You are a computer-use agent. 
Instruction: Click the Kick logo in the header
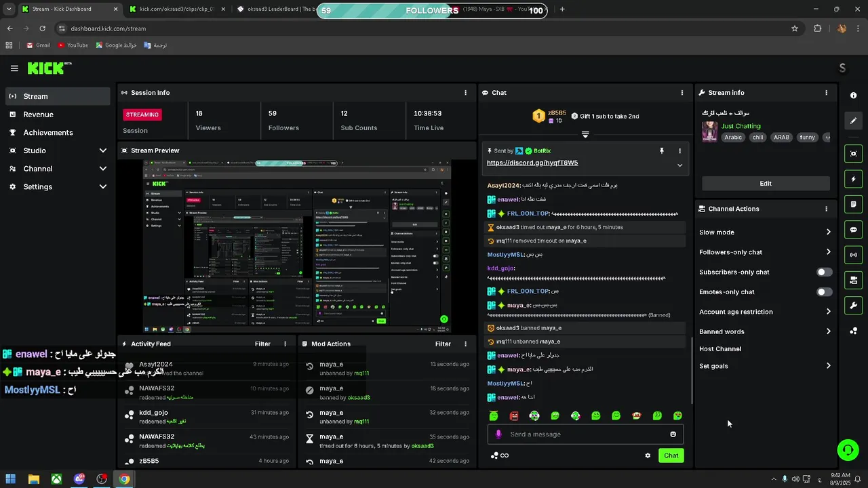(x=49, y=68)
